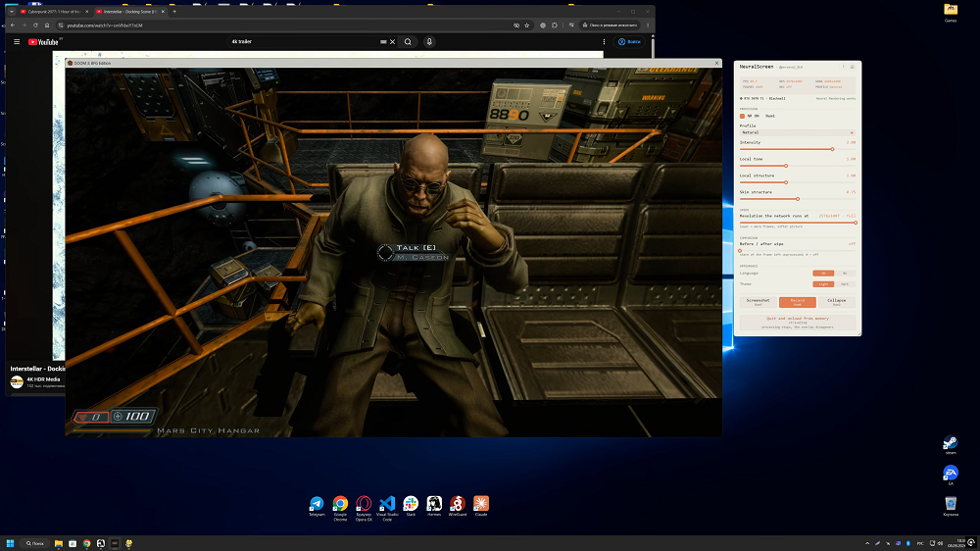Screen dimensions: 980x551
Task: Click the Intensity slider in NeuralScreen
Action: (798, 149)
